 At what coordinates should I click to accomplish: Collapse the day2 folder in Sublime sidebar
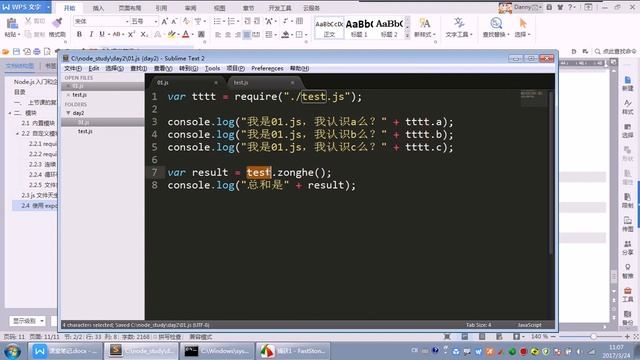[x=68, y=113]
